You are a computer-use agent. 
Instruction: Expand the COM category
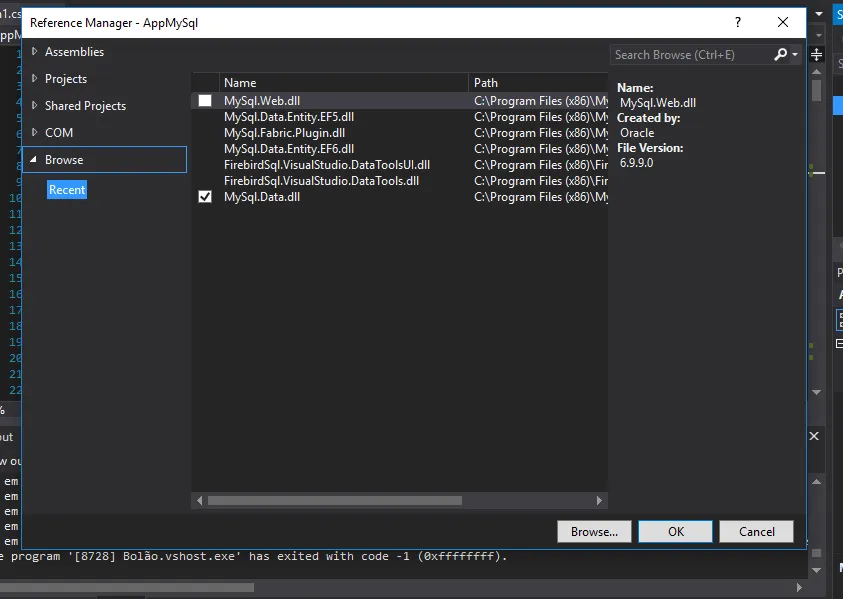pyautogui.click(x=35, y=133)
